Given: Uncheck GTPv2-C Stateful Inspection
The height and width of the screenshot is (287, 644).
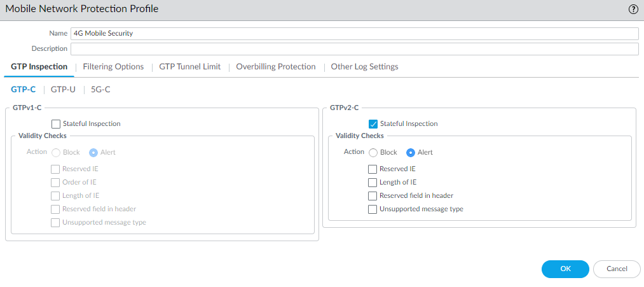Looking at the screenshot, I should click(x=373, y=124).
